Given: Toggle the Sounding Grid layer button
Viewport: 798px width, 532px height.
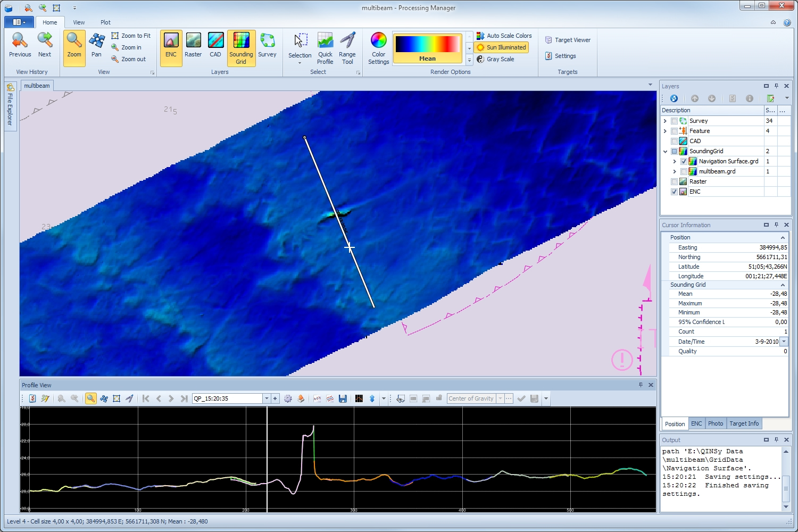Looking at the screenshot, I should [241, 48].
